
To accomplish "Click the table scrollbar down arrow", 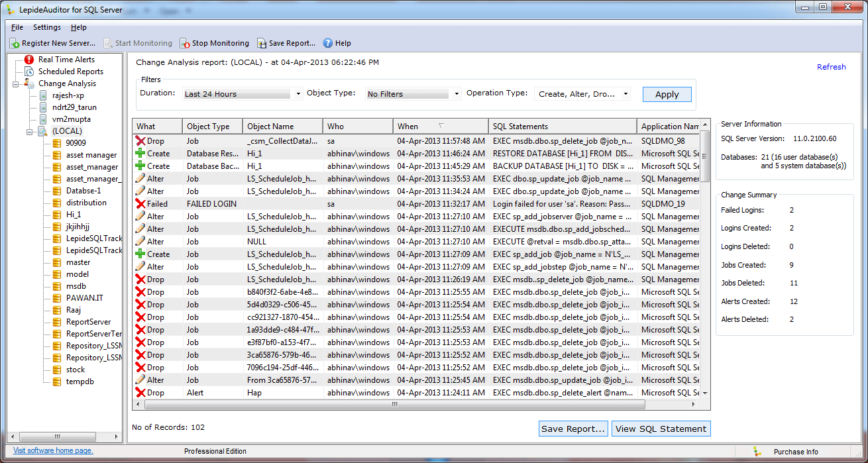I will click(705, 393).
